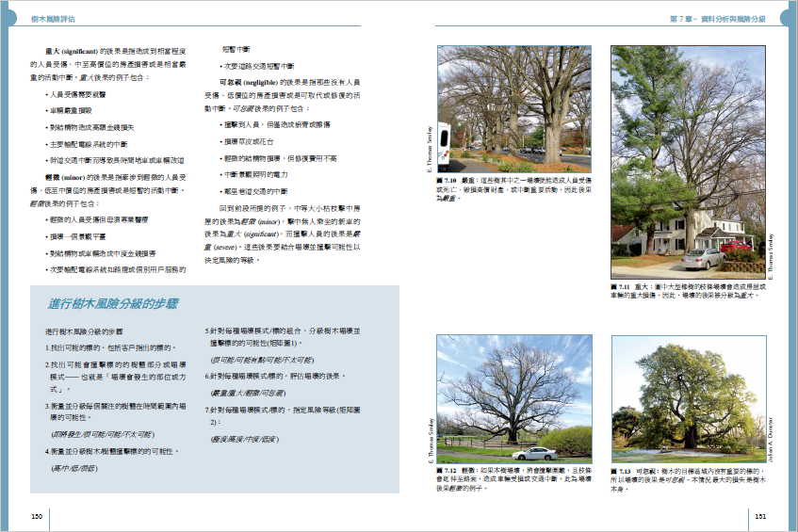Viewport: 798px width, 532px height.
Task: Click the Figure 7.12 bare tree photo
Action: pos(514,398)
